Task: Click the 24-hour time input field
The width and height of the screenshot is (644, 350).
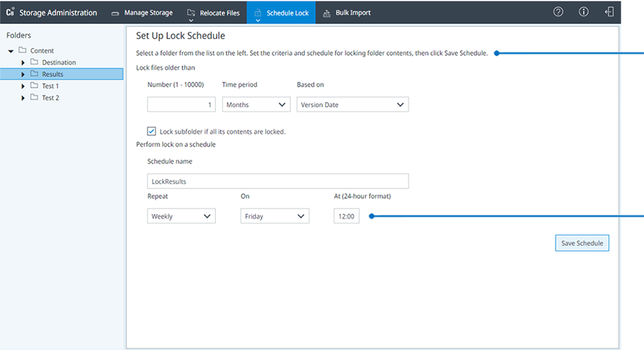Action: [346, 217]
